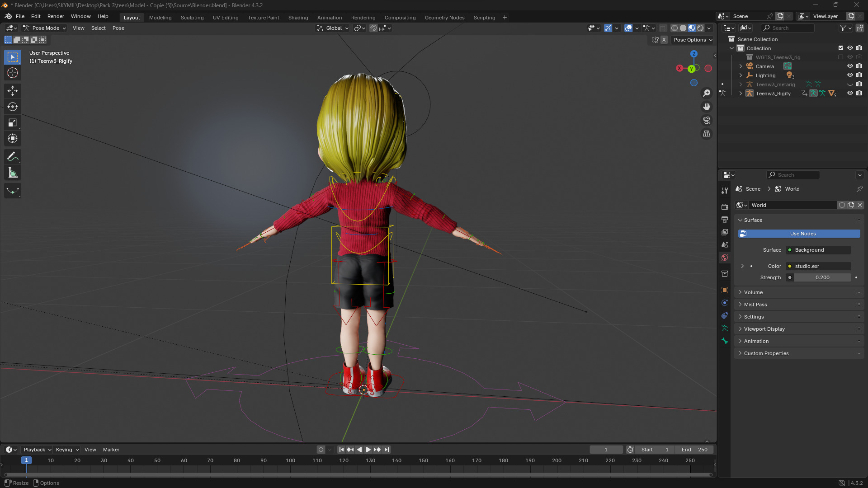Switch to the Sculpting workspace tab
Viewport: 868px width, 488px height.
(x=192, y=18)
